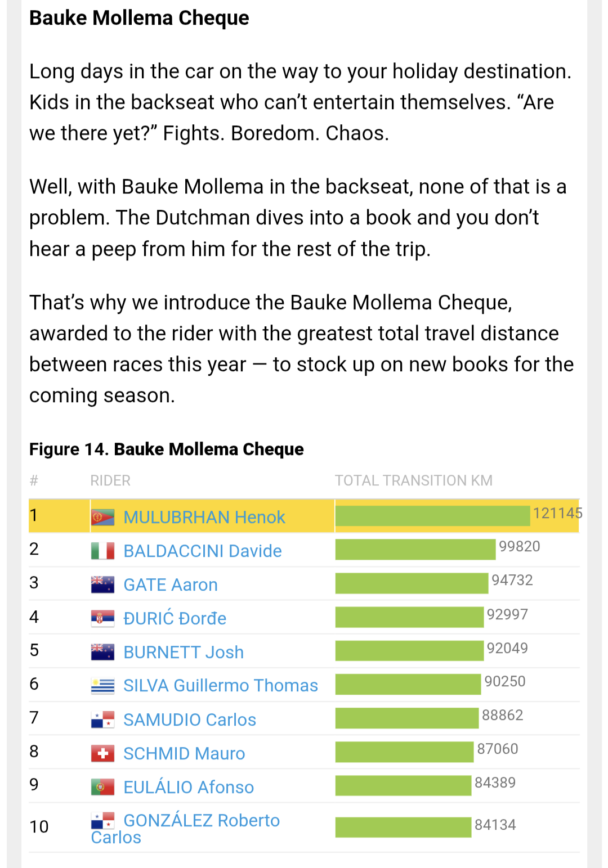
Task: Click the TOTAL TRANSITION KM column header
Action: pyautogui.click(x=413, y=480)
